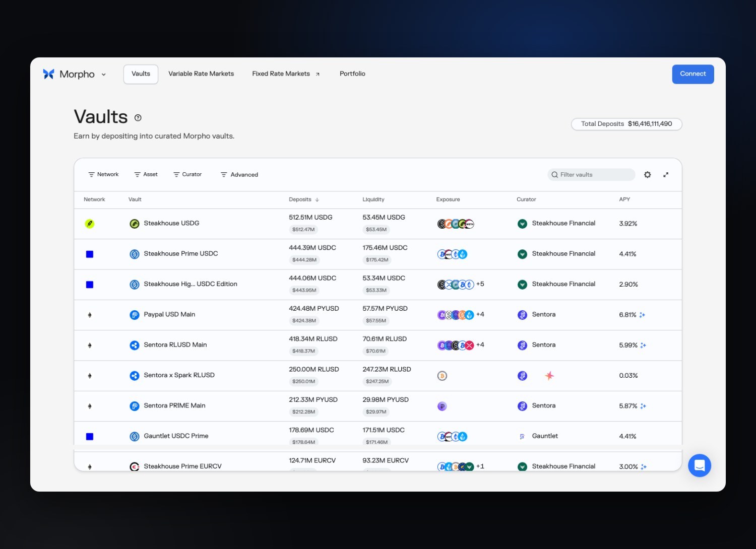Click the PYUSD token icon beside Sentora PRIME Main
The image size is (756, 549).
point(135,406)
